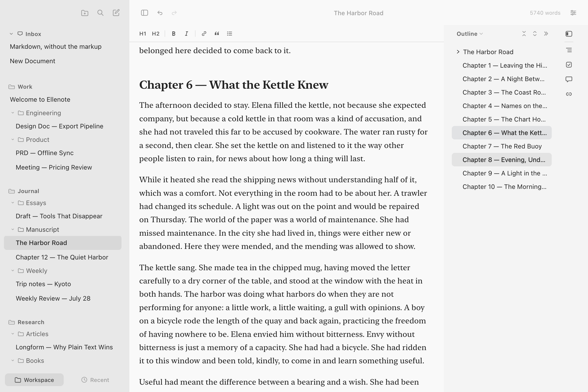
Task: Collapse all outline items
Action: coord(524,34)
